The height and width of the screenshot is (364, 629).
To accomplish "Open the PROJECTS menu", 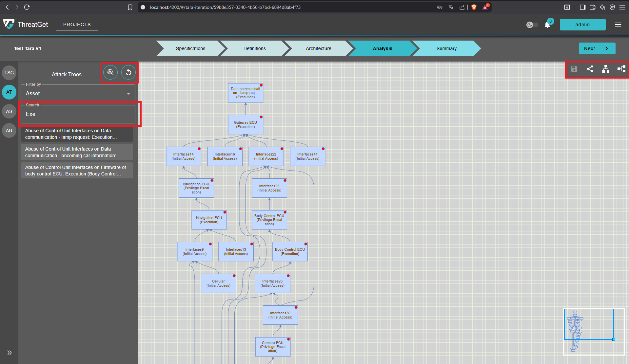I will tap(77, 24).
